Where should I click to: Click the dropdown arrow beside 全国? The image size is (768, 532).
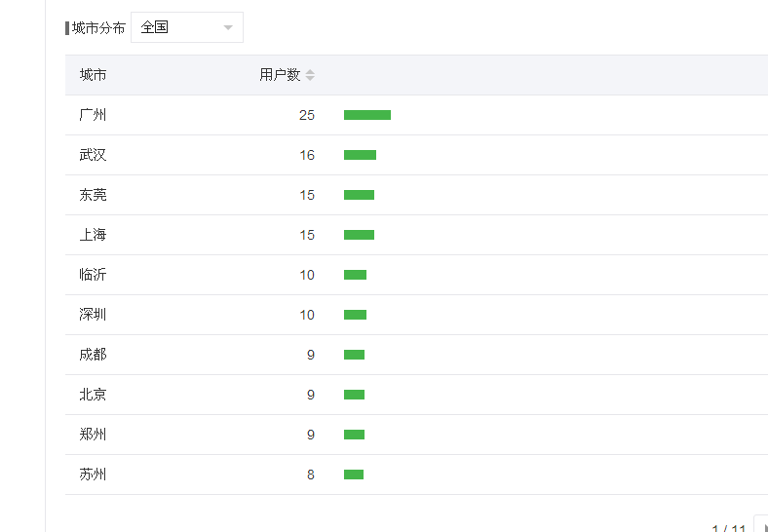pyautogui.click(x=228, y=28)
